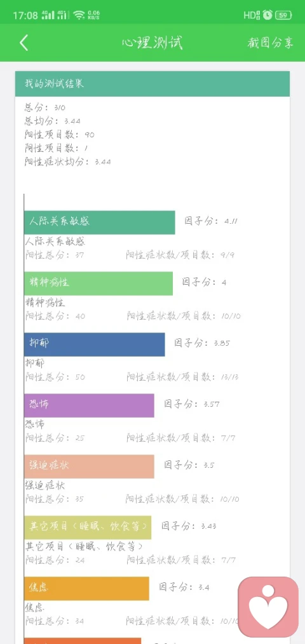Select the green 人际关系敏感 bar

(x=99, y=223)
